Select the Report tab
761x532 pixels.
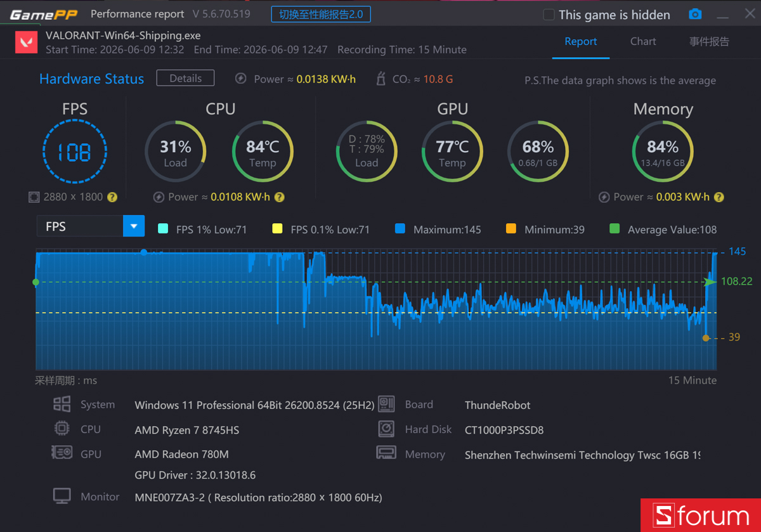pyautogui.click(x=581, y=41)
